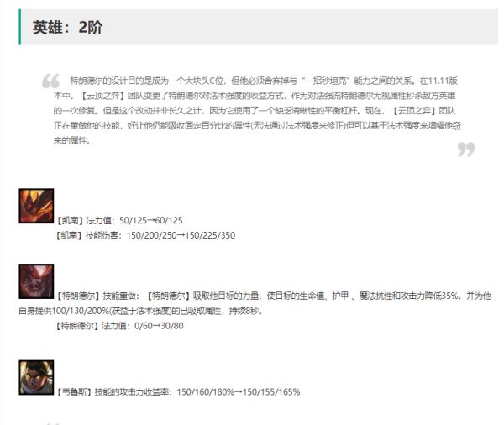Click the 英雄：2阶 section heading
The height and width of the screenshot is (425, 504).
[67, 28]
